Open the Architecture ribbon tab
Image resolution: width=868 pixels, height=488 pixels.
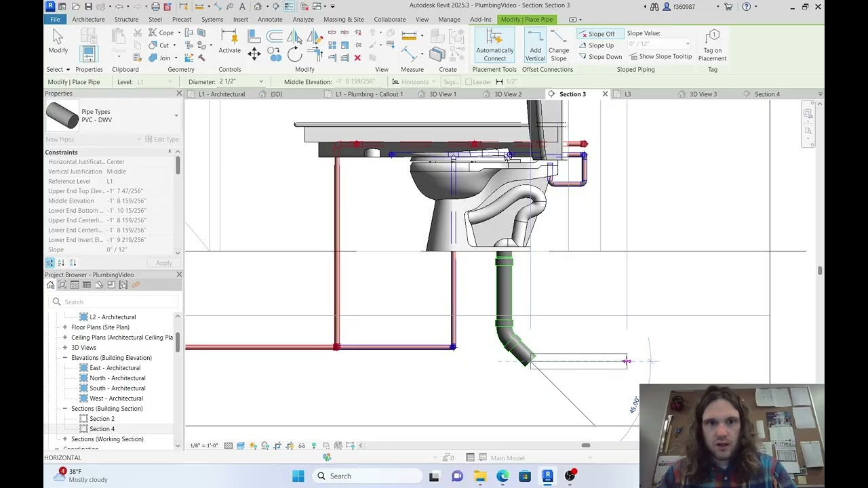point(88,20)
